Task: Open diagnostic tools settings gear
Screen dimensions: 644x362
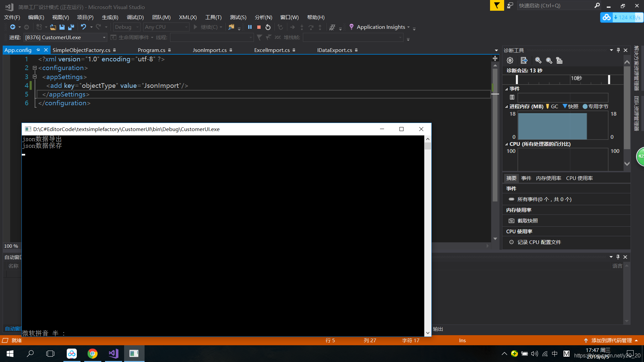Action: [510, 60]
